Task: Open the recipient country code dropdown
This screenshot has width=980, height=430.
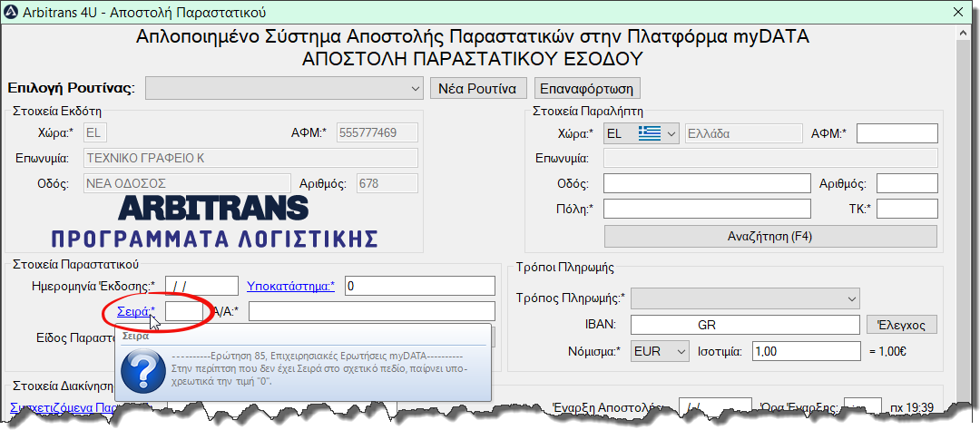Action: [642, 133]
